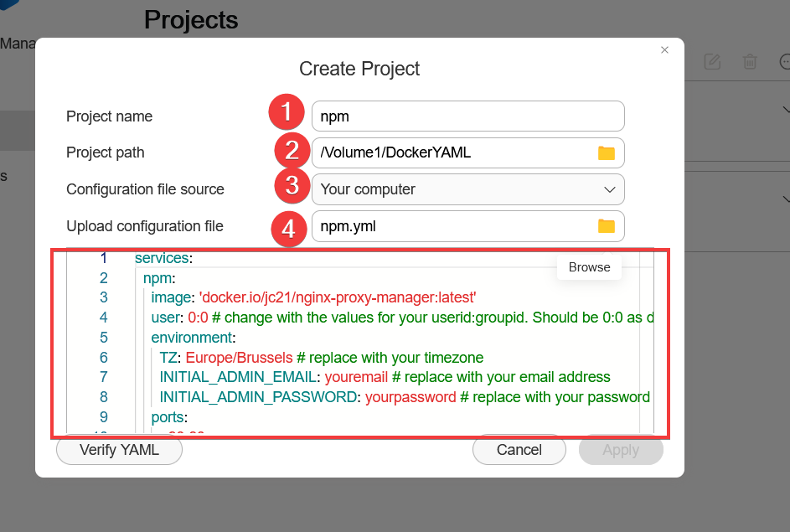Expand the second project row chevron
The image size is (790, 532).
tap(785, 199)
